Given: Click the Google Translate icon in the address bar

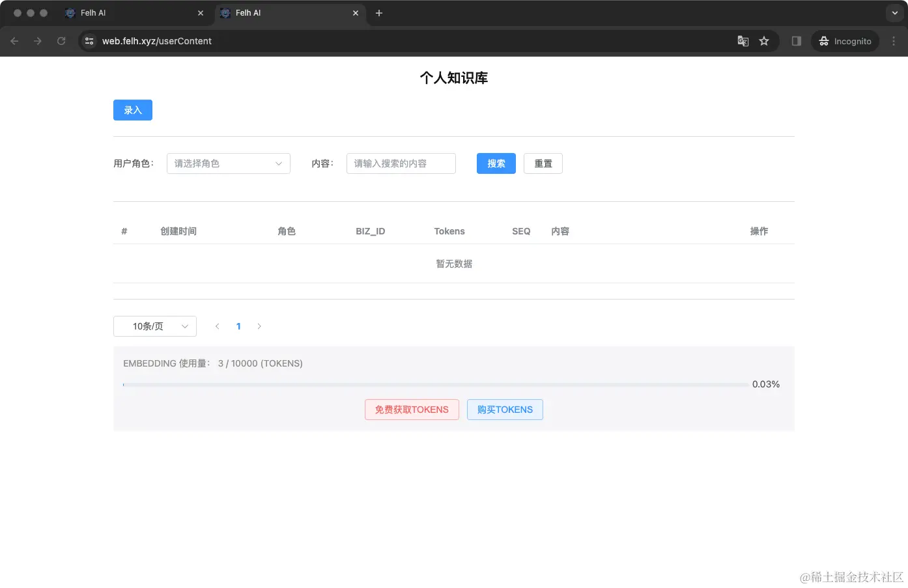Looking at the screenshot, I should tap(743, 41).
